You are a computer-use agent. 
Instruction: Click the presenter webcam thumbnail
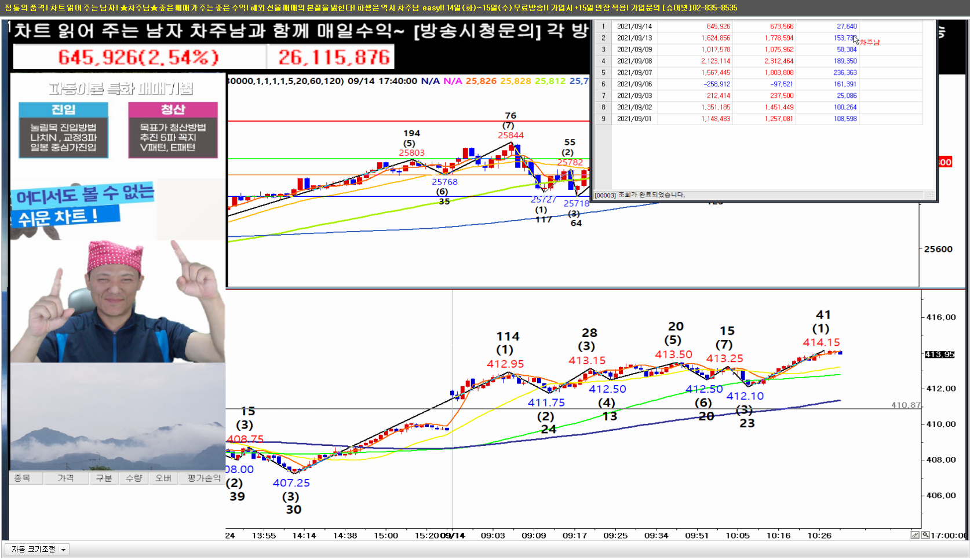(x=118, y=301)
